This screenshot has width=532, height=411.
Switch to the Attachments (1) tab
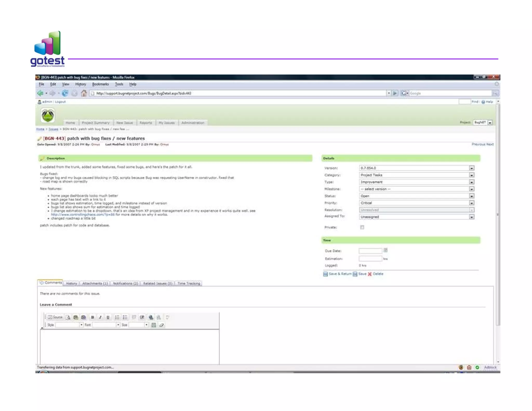(x=95, y=283)
